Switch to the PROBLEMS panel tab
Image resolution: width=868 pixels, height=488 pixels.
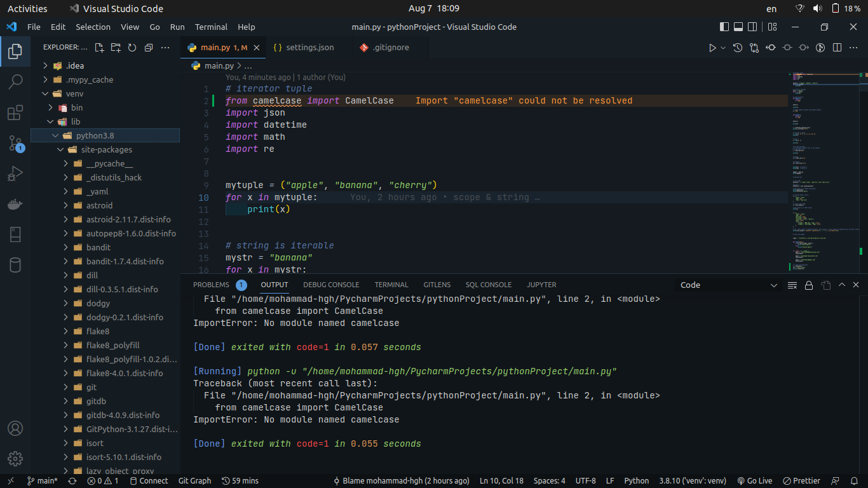coord(220,285)
